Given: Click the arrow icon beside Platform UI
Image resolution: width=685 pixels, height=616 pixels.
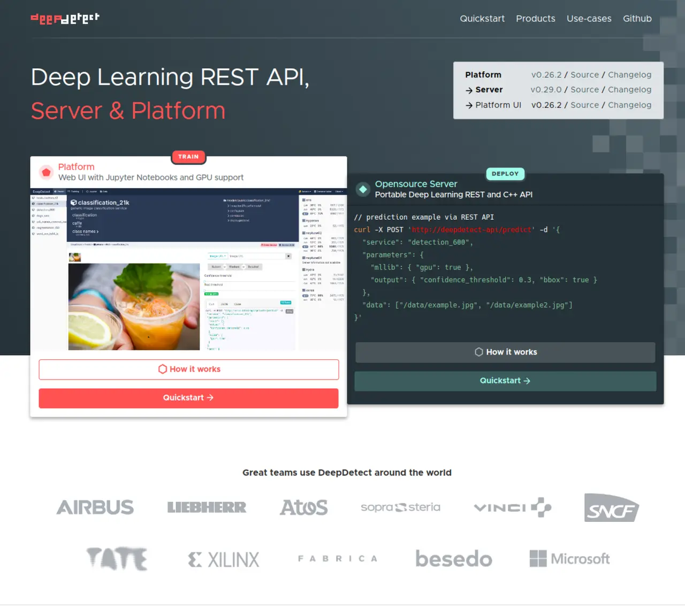Looking at the screenshot, I should (469, 106).
